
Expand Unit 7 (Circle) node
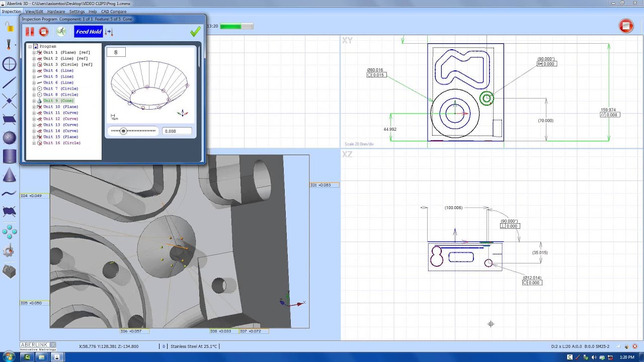(x=34, y=88)
